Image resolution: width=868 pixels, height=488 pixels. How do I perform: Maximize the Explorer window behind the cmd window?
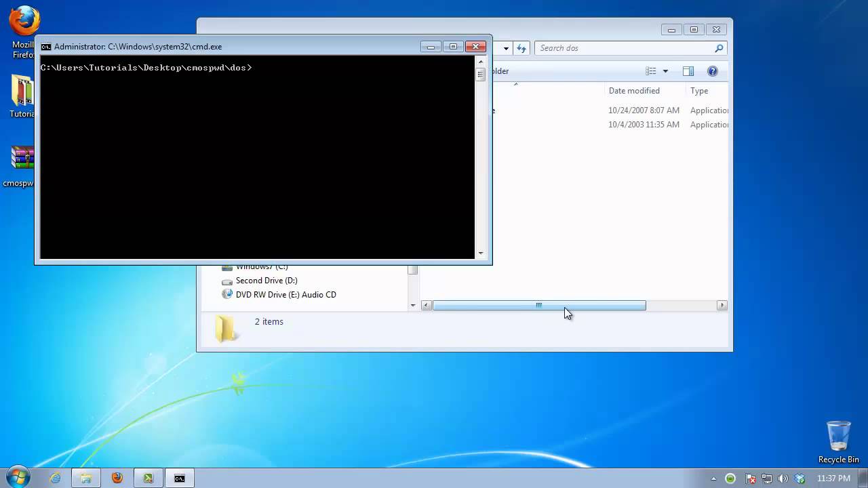pos(694,30)
